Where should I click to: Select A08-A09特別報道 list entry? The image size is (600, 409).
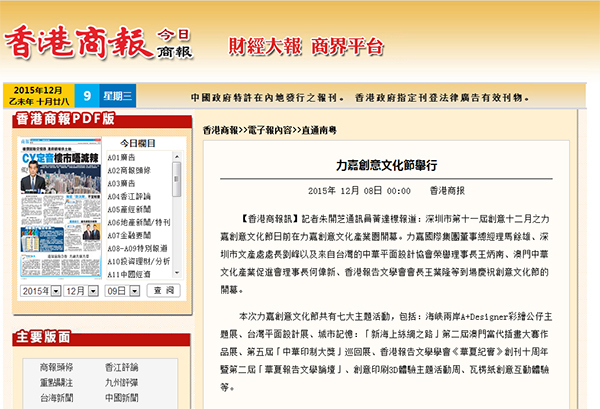[137, 249]
